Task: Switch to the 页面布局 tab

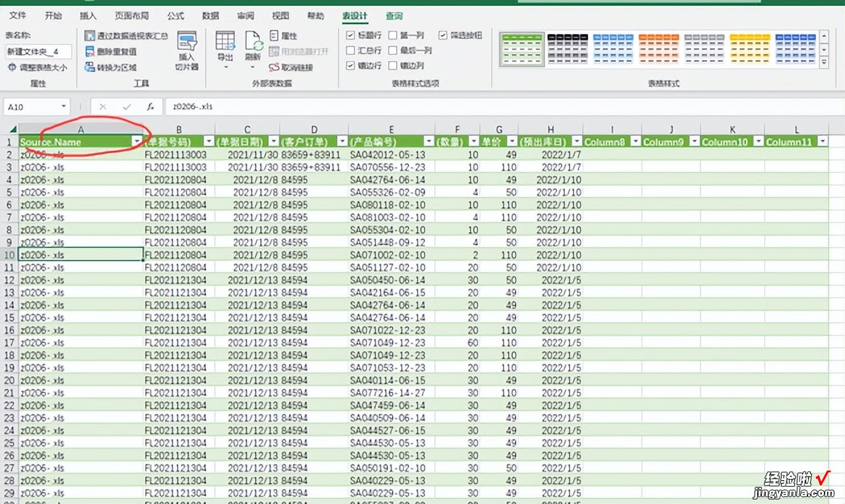Action: click(x=131, y=16)
